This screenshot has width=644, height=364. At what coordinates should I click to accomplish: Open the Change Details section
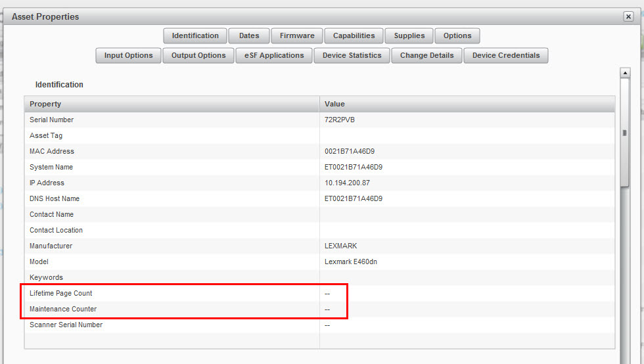[426, 55]
